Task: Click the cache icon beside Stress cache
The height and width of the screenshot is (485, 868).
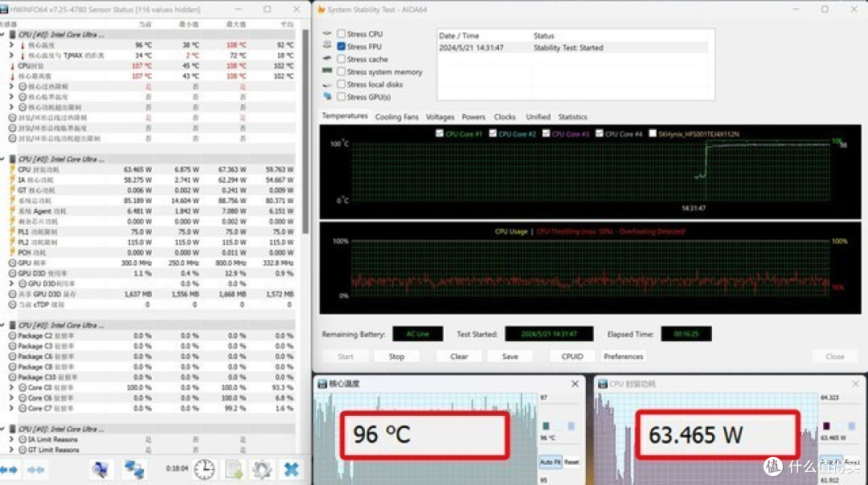Action: [x=327, y=59]
